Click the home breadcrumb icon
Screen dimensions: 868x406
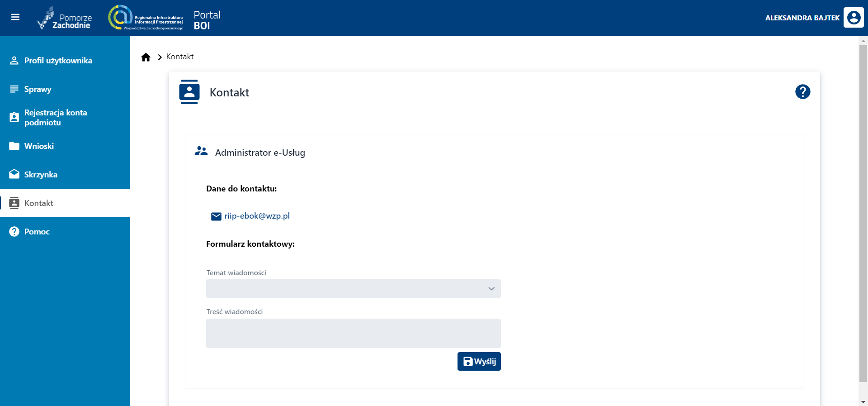146,57
